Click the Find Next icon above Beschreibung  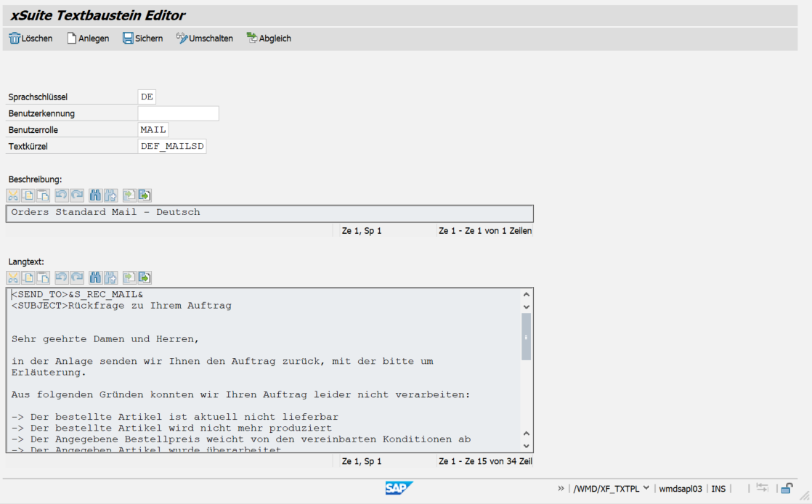110,195
